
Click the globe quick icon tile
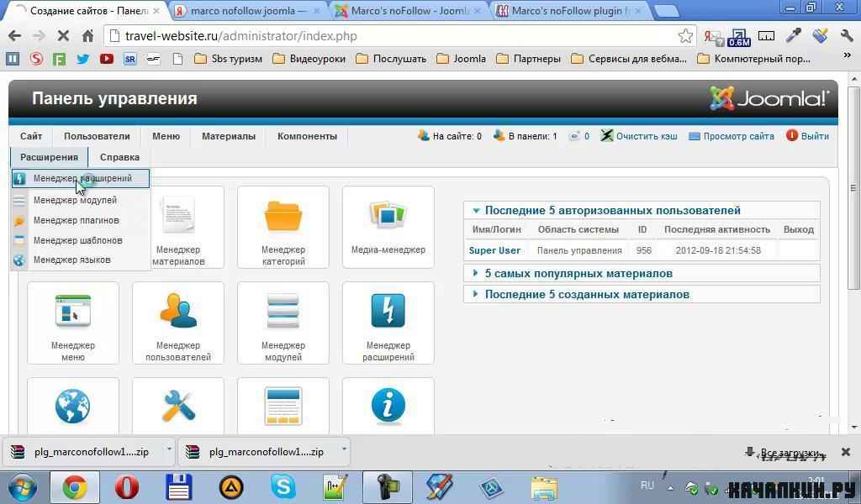coord(73,407)
